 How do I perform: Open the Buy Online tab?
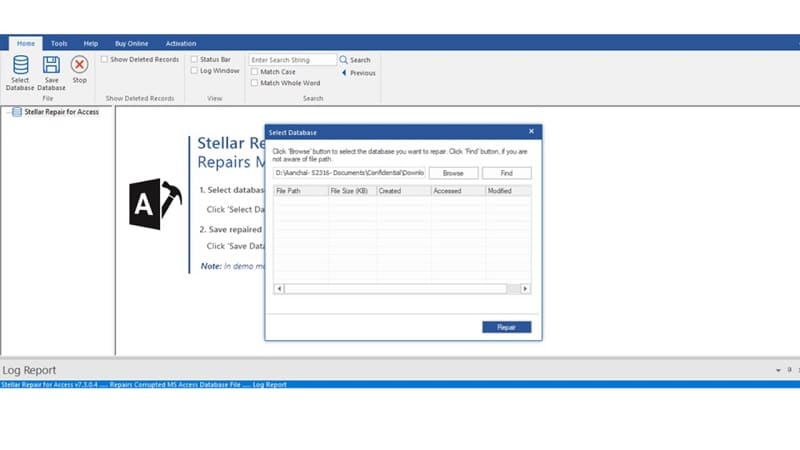(x=132, y=43)
